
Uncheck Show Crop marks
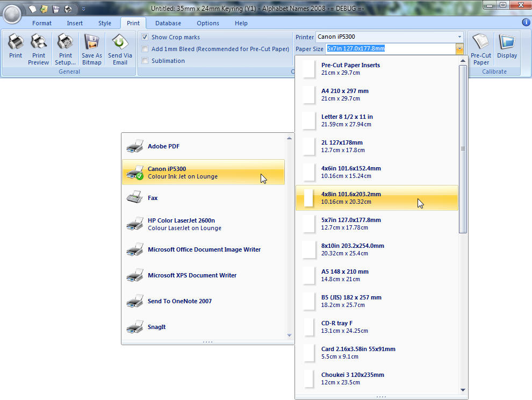click(145, 37)
